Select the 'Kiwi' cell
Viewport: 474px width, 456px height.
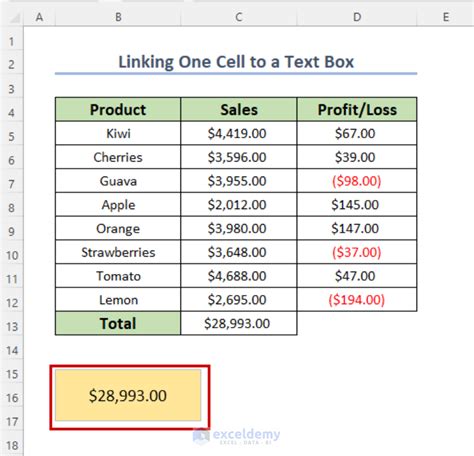[x=118, y=133]
